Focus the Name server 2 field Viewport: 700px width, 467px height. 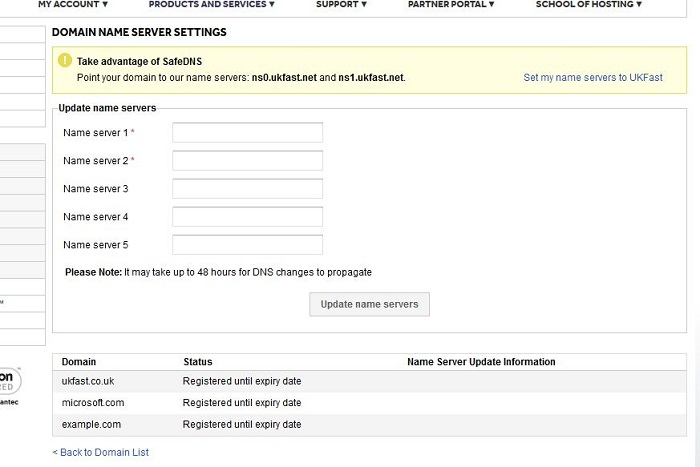247,161
